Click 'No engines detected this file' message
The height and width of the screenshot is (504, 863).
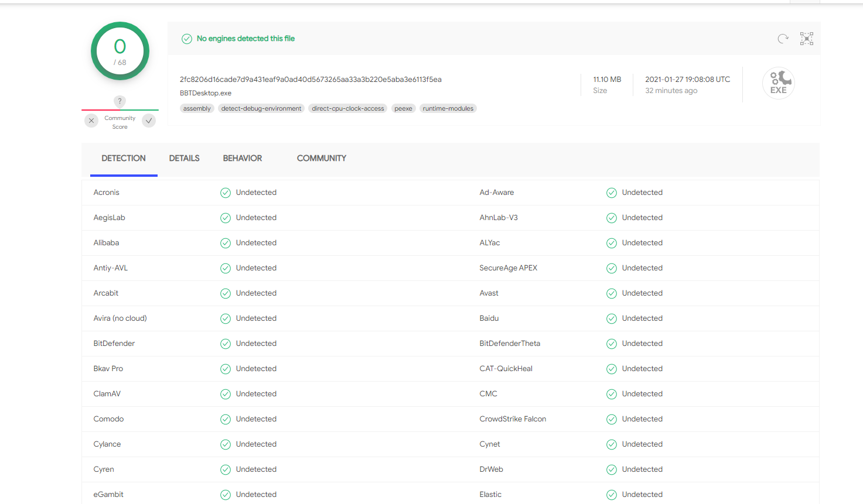click(245, 39)
